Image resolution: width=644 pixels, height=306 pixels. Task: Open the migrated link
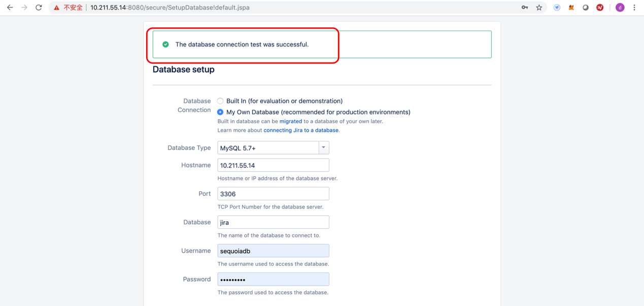[x=291, y=121]
